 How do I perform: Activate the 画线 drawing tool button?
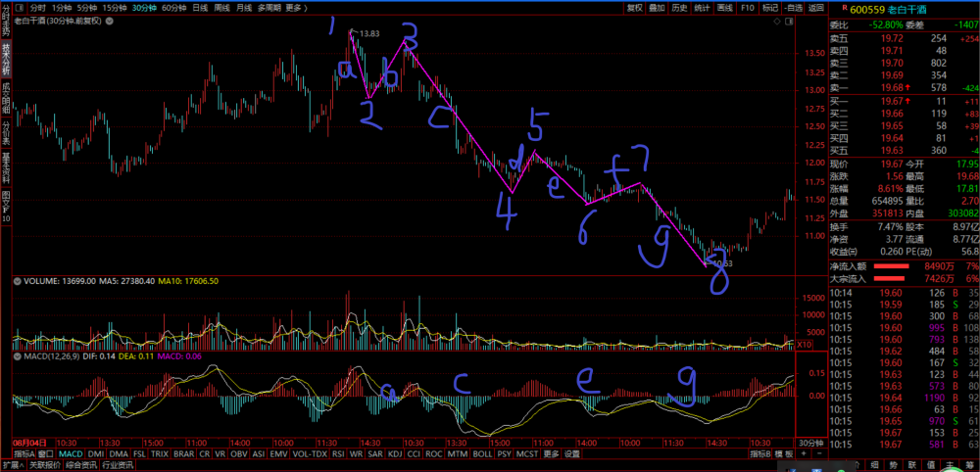pos(724,8)
